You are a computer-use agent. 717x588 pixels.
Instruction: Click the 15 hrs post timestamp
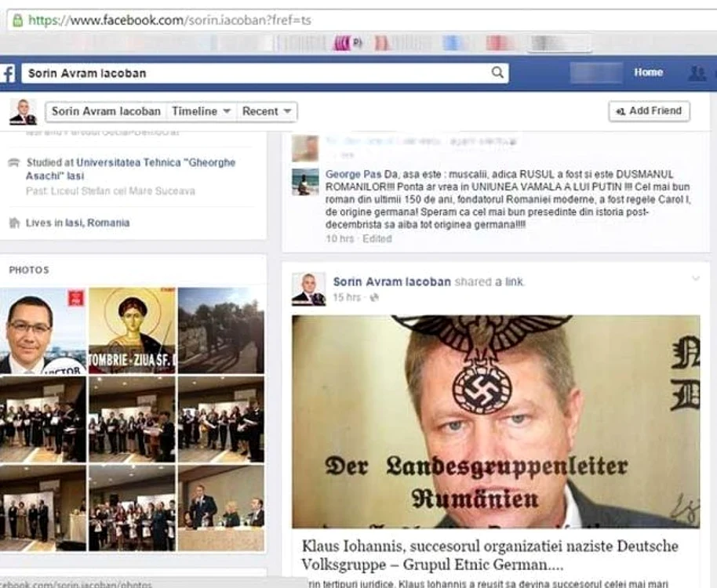[347, 297]
